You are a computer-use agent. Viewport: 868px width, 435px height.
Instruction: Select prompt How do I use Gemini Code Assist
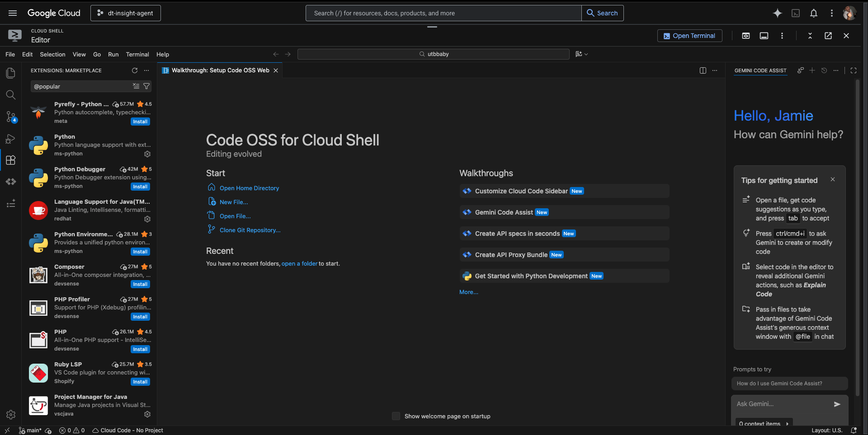[x=789, y=384]
